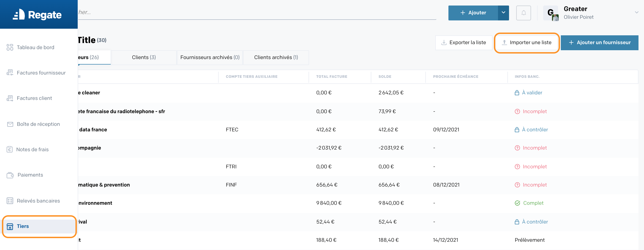The image size is (644, 250).
Task: Click the search input field
Action: pyautogui.click(x=257, y=12)
